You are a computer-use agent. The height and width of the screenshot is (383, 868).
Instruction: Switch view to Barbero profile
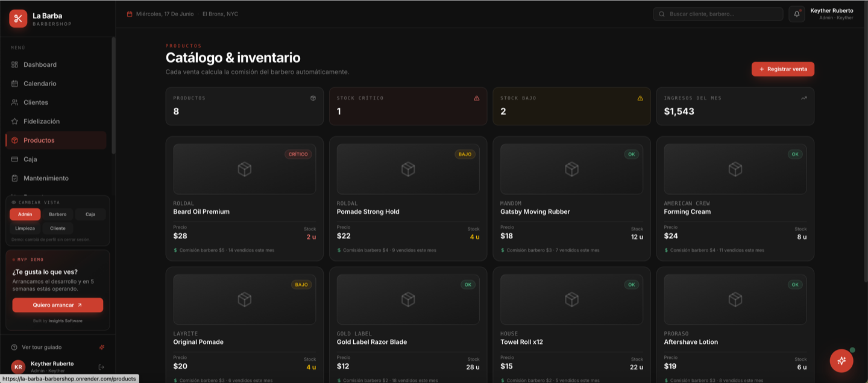(x=58, y=214)
